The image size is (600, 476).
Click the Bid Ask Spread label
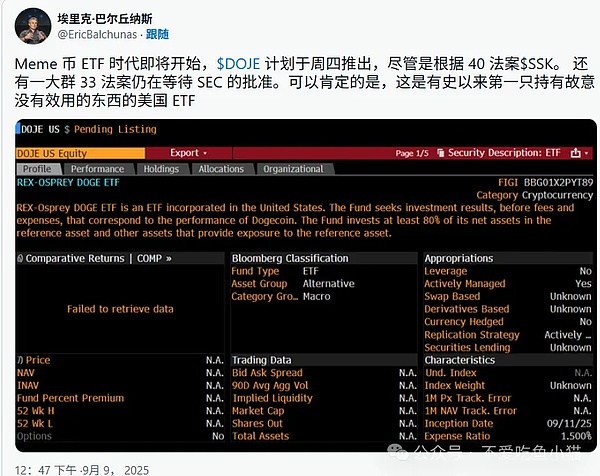[267, 373]
